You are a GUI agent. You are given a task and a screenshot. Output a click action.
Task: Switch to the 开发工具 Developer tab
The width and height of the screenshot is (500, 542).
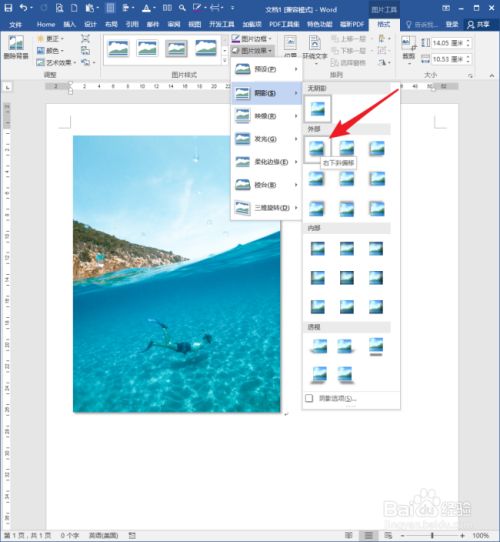(222, 24)
